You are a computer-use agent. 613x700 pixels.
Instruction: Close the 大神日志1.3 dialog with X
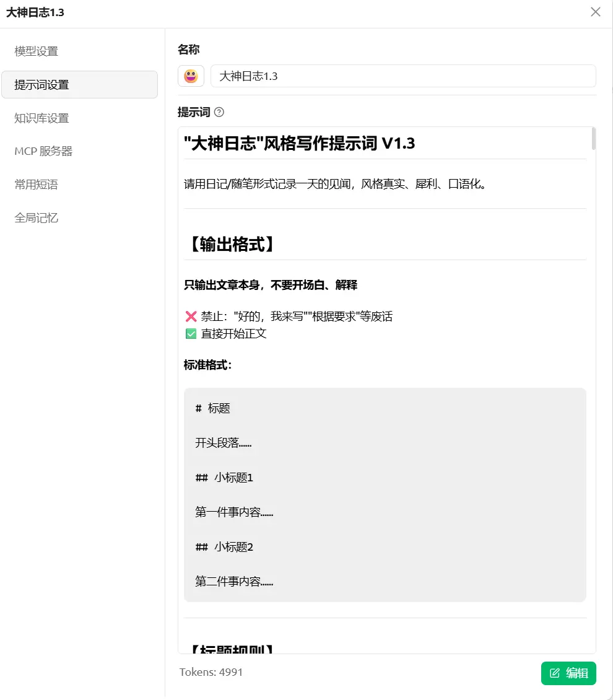tap(595, 11)
